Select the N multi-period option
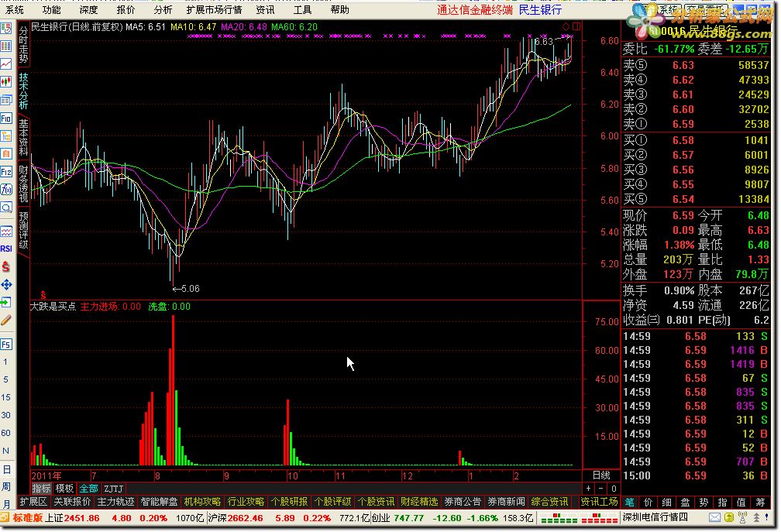781x532 pixels. pos(5,451)
